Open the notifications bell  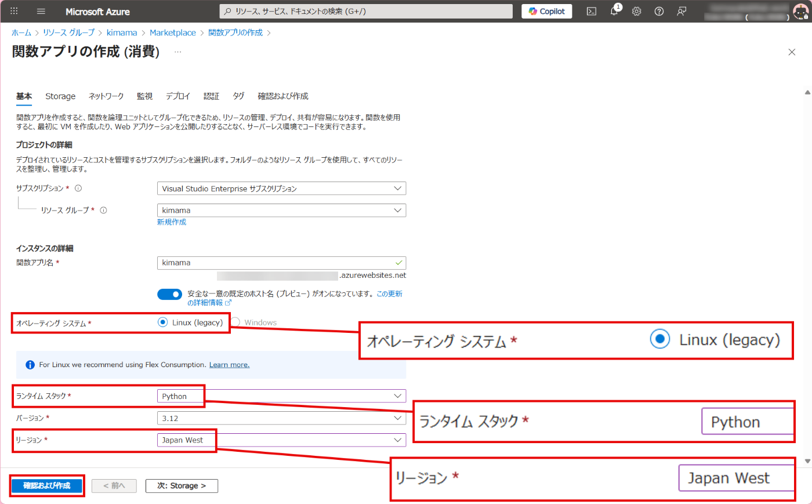pos(614,11)
